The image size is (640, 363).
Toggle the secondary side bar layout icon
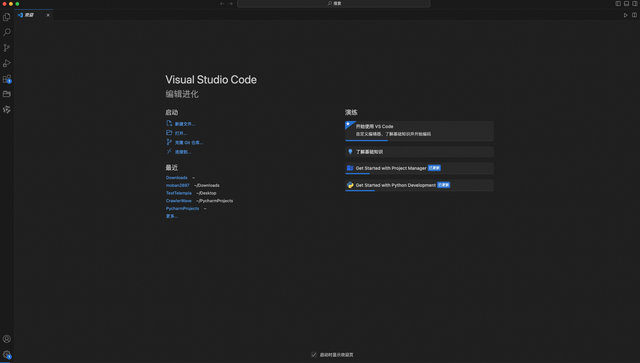pyautogui.click(x=635, y=3)
